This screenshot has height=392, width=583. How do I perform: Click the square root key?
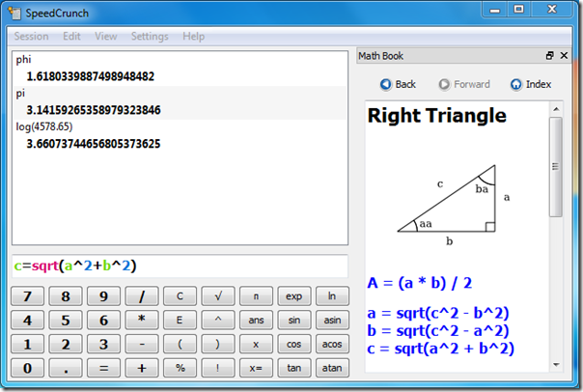point(218,296)
